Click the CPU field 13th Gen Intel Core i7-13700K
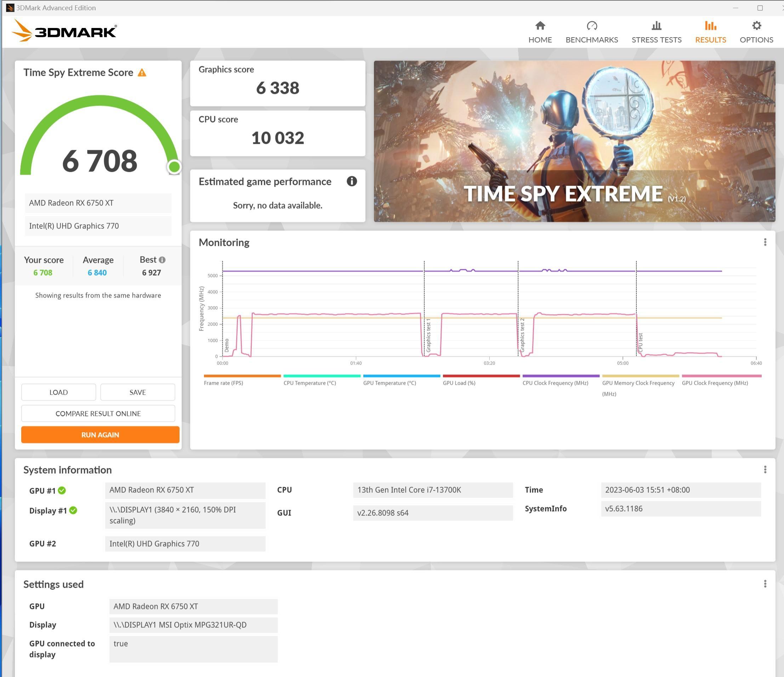The width and height of the screenshot is (784, 677). point(433,490)
